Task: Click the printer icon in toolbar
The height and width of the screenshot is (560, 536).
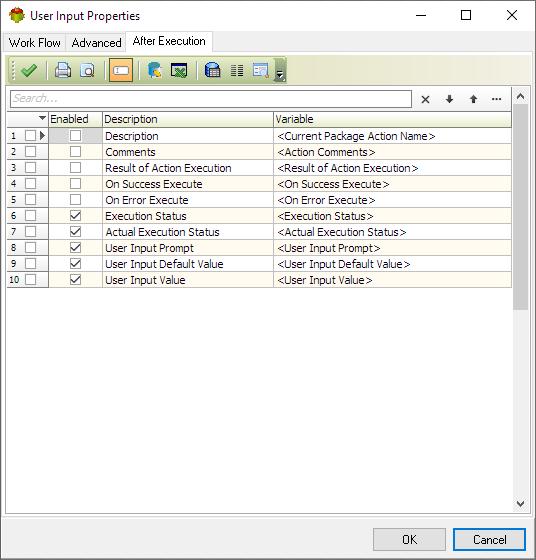Action: click(63, 70)
